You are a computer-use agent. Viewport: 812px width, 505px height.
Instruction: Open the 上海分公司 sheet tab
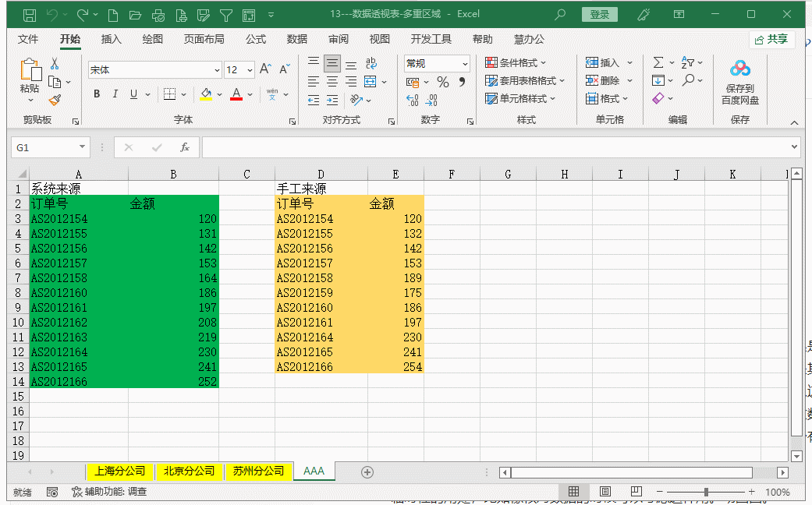119,471
